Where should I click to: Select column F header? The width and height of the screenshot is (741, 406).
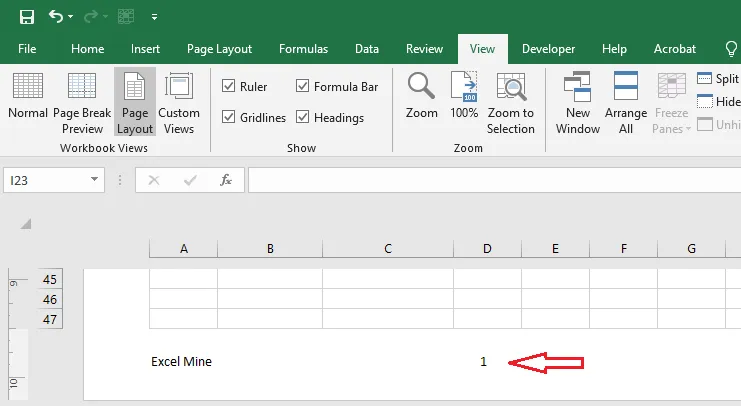pyautogui.click(x=624, y=249)
